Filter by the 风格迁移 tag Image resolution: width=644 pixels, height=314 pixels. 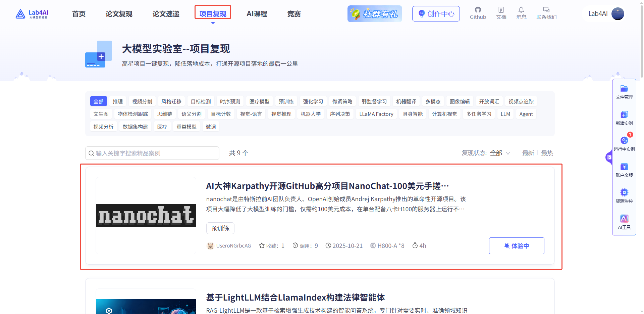click(171, 101)
